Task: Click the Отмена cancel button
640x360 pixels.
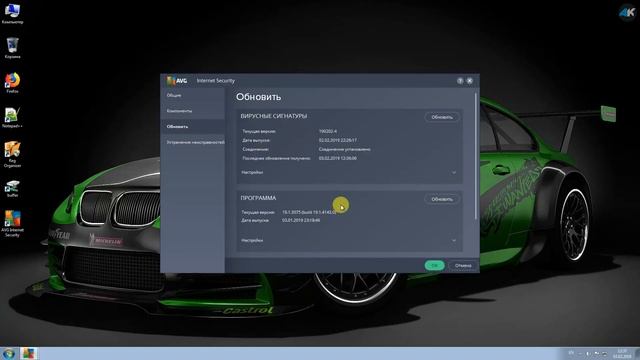Action: [463, 265]
